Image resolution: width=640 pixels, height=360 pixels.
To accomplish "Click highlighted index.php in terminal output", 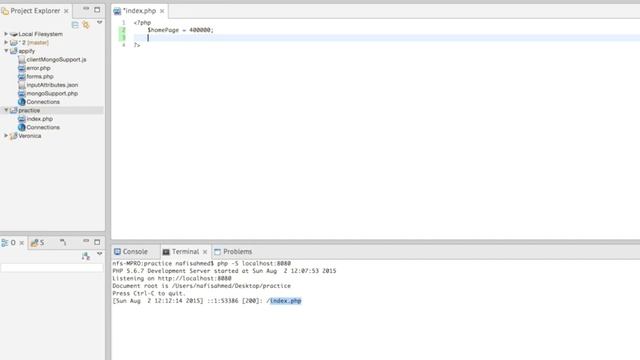I will click(286, 301).
